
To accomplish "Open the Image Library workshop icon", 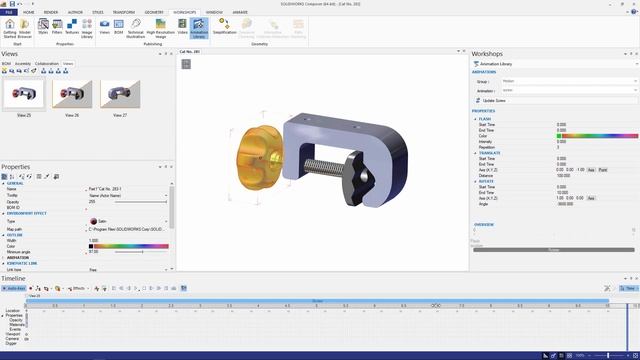I will (x=87, y=28).
